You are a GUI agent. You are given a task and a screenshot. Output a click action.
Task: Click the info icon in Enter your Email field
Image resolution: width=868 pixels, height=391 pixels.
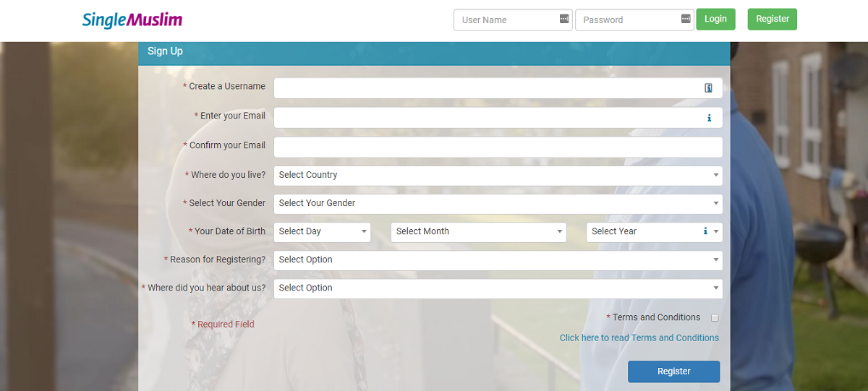[709, 118]
